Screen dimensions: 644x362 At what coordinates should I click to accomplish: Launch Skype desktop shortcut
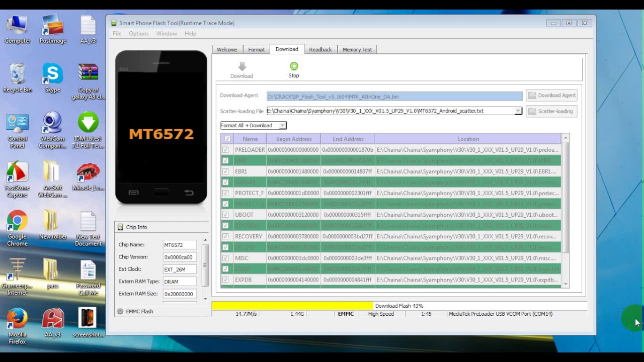[x=53, y=79]
